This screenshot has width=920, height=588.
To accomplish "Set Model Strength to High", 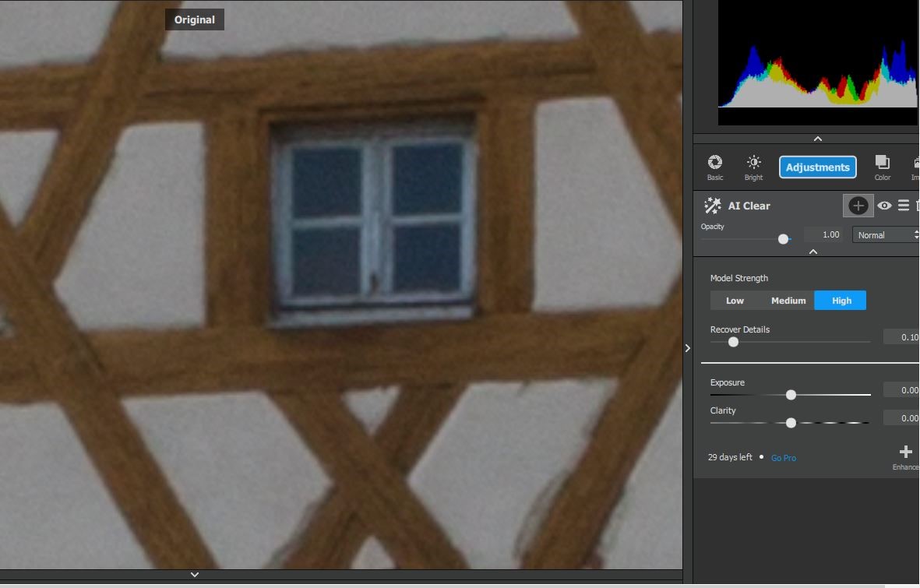I will 841,301.
